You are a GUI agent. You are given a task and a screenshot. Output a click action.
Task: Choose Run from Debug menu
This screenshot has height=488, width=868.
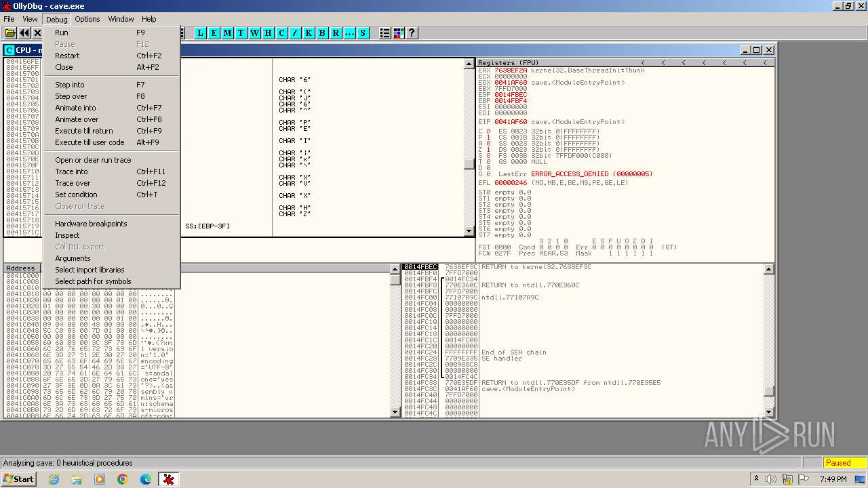coord(111,33)
